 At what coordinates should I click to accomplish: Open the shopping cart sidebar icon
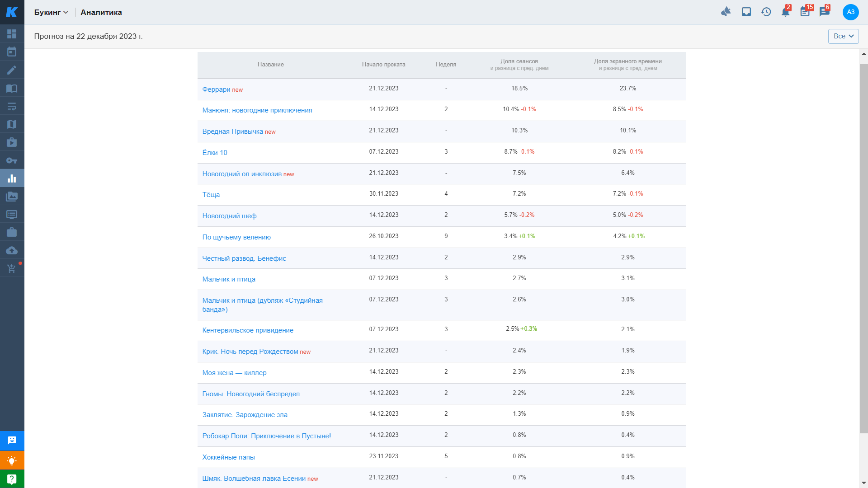coord(12,268)
